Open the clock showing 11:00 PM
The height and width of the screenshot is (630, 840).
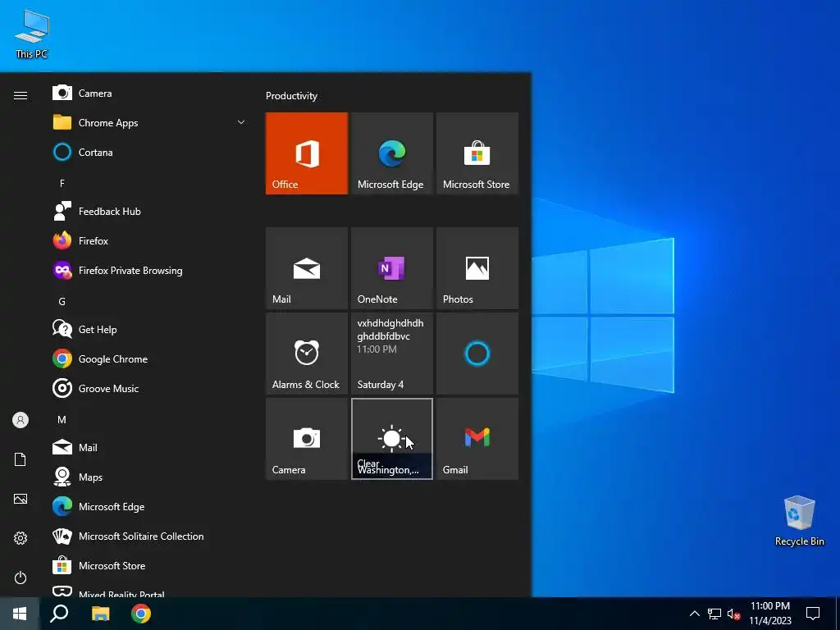(770, 614)
